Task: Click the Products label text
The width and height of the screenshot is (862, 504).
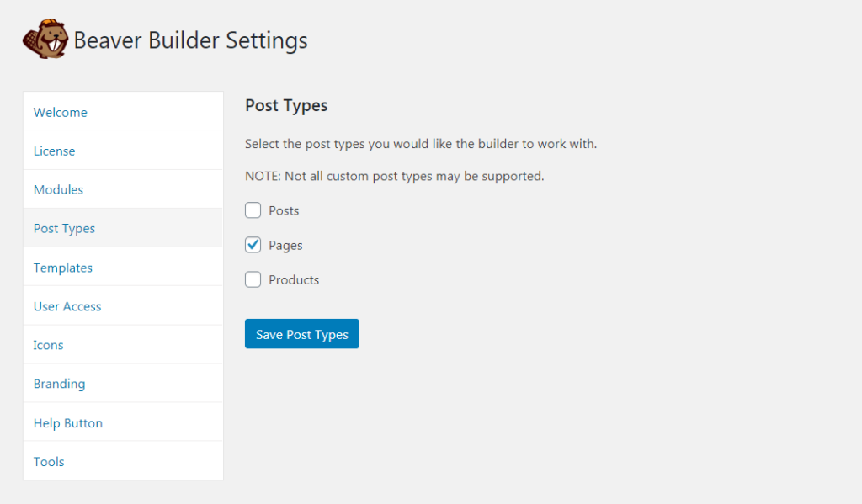Action: tap(293, 279)
